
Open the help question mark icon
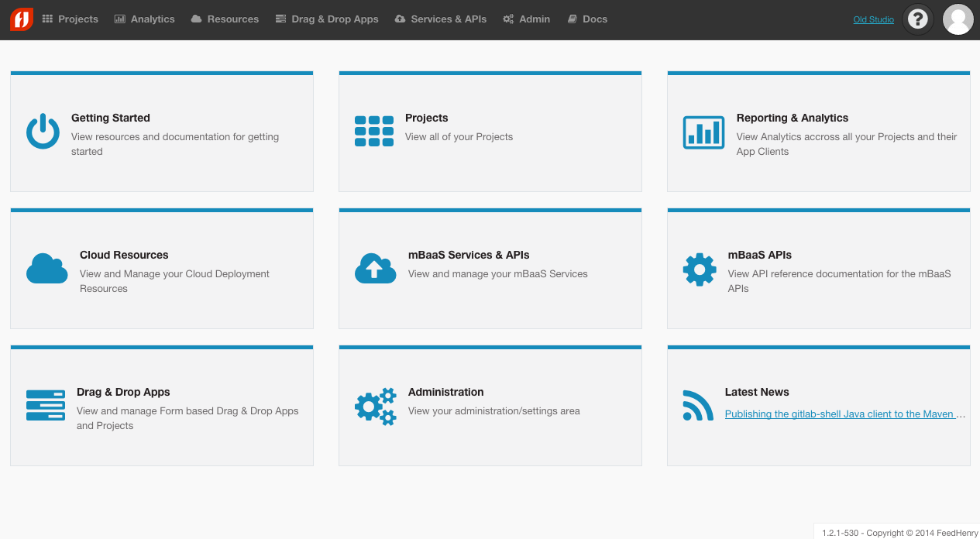[x=917, y=19]
